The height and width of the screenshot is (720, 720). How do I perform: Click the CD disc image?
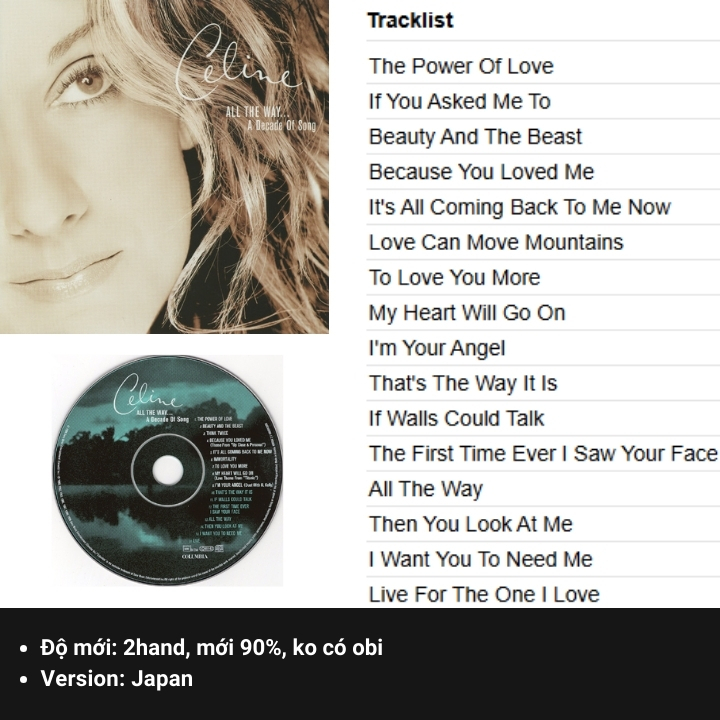[x=168, y=470]
